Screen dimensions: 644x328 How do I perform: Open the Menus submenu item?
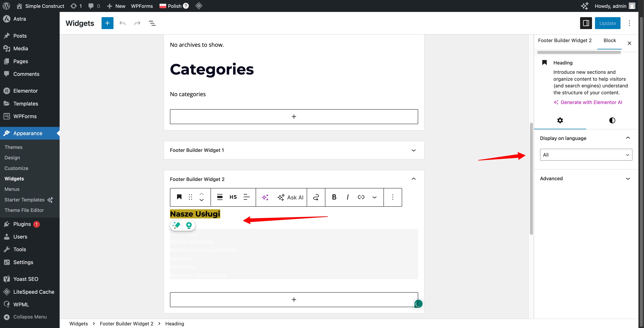click(12, 189)
